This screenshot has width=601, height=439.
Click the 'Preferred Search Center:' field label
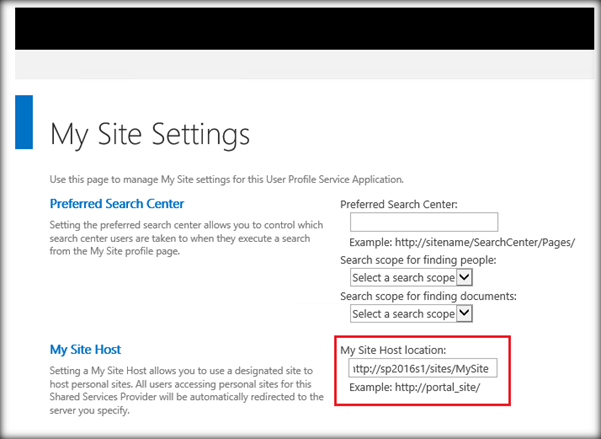pos(399,205)
